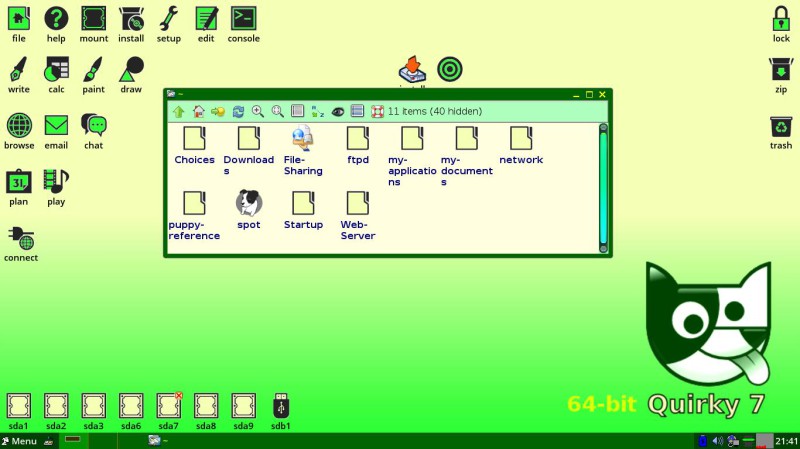Viewport: 800px width, 449px height.
Task: Open the sda2 drive icon
Action: [56, 406]
